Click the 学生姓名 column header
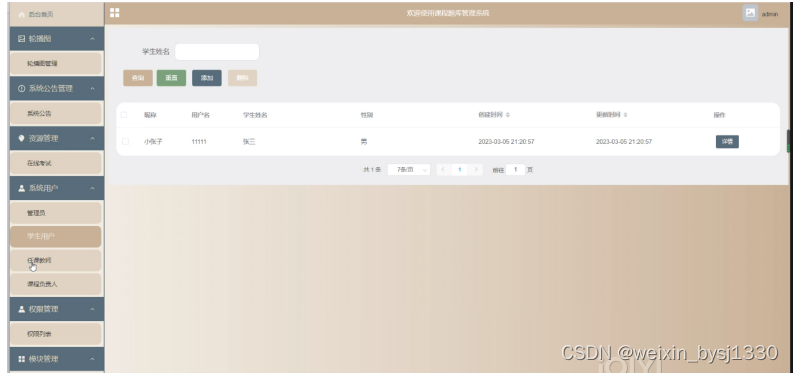Image resolution: width=794 pixels, height=373 pixels. pos(255,115)
